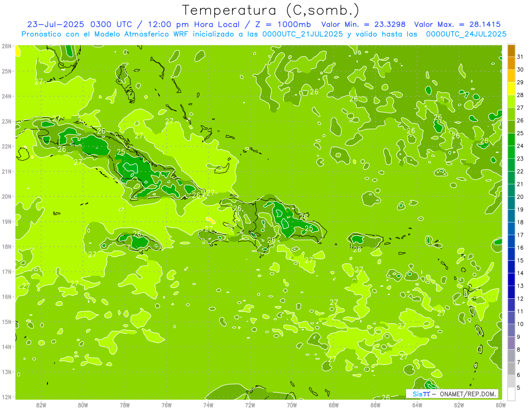Click the 68W longitude axis label
532x411 pixels.
(x=334, y=405)
